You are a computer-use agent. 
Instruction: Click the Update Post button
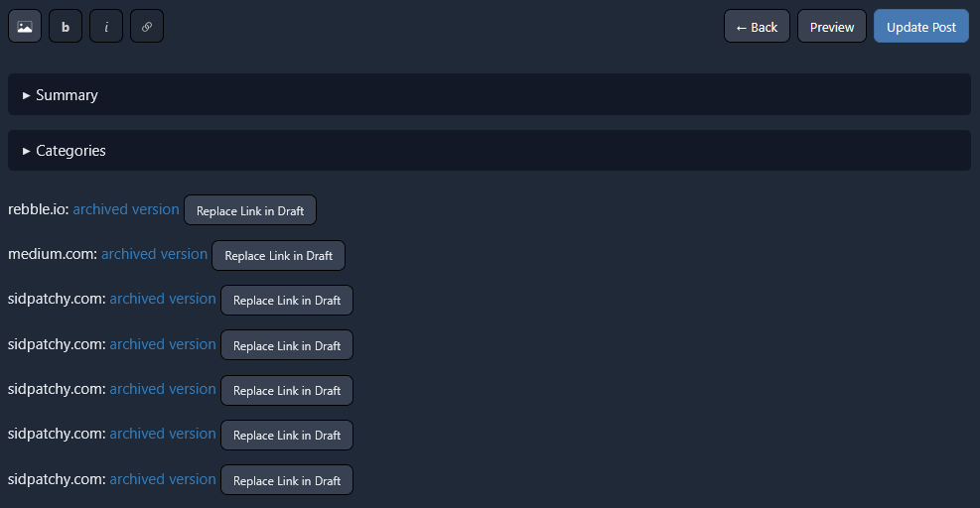pos(921,27)
